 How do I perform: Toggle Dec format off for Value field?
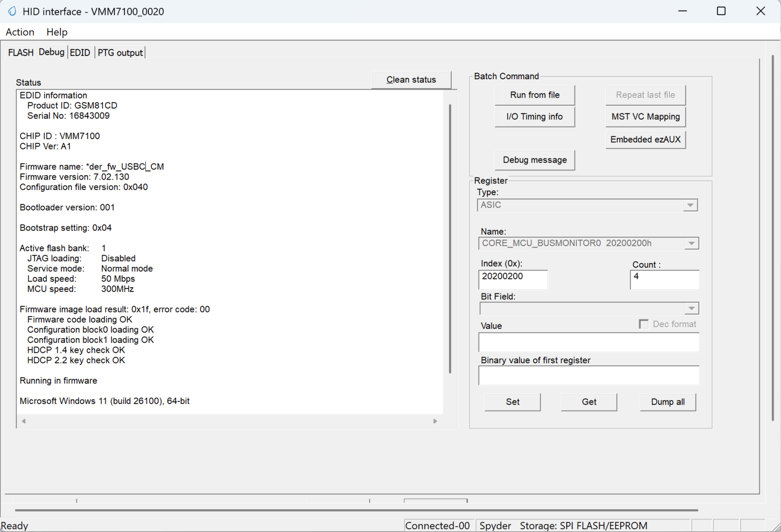click(x=644, y=324)
